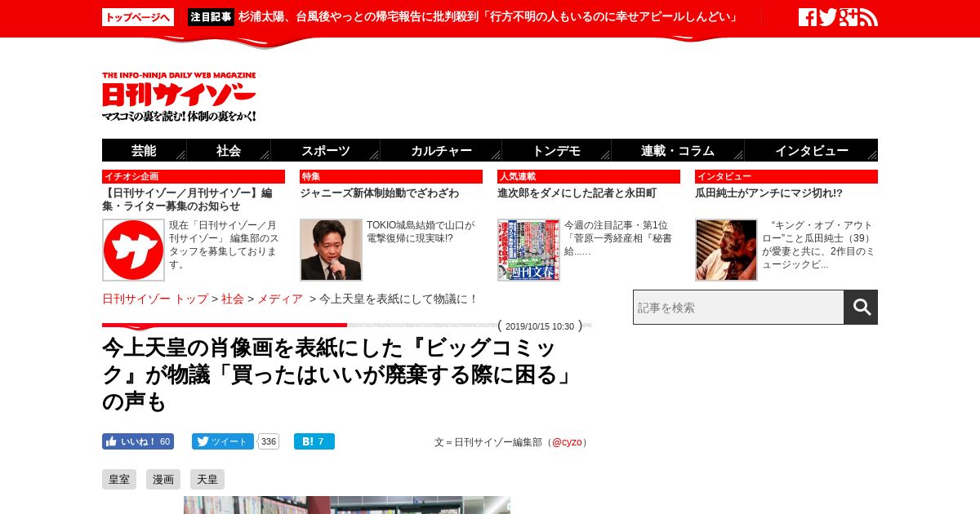Viewport: 980px width, 514px height.
Task: Open the Twitter bird icon in header
Action: pyautogui.click(x=828, y=17)
